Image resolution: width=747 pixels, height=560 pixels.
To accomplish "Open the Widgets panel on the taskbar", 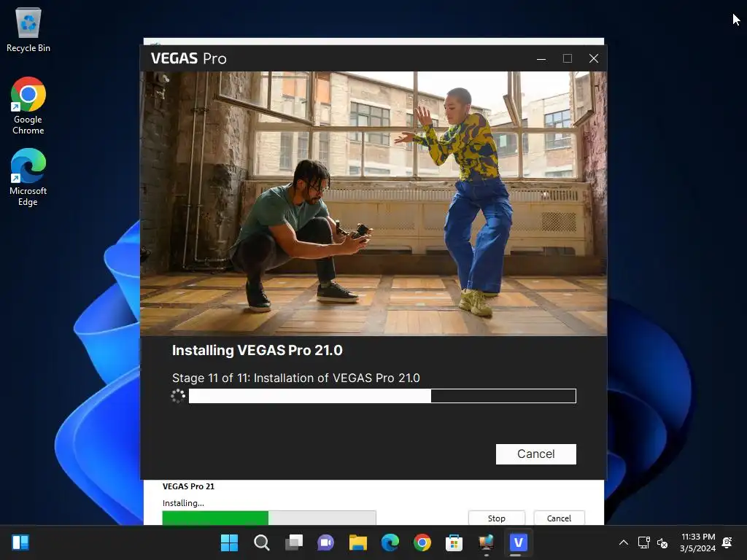I will coord(20,542).
